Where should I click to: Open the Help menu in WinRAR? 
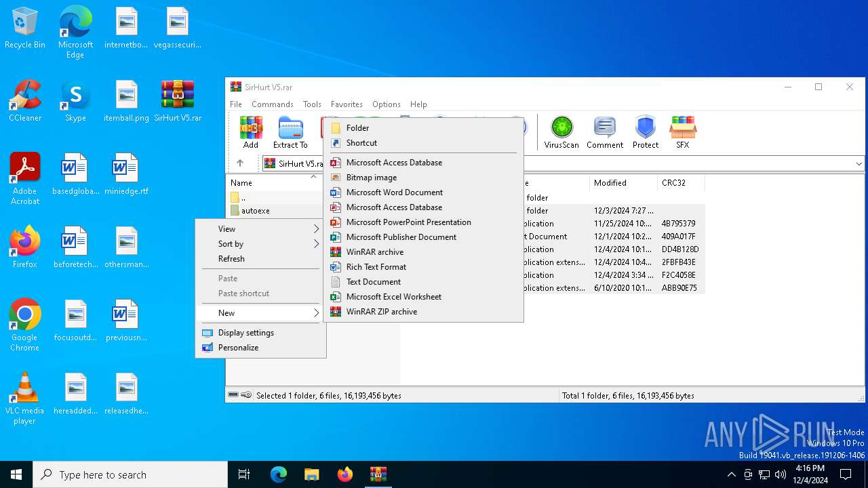point(418,104)
